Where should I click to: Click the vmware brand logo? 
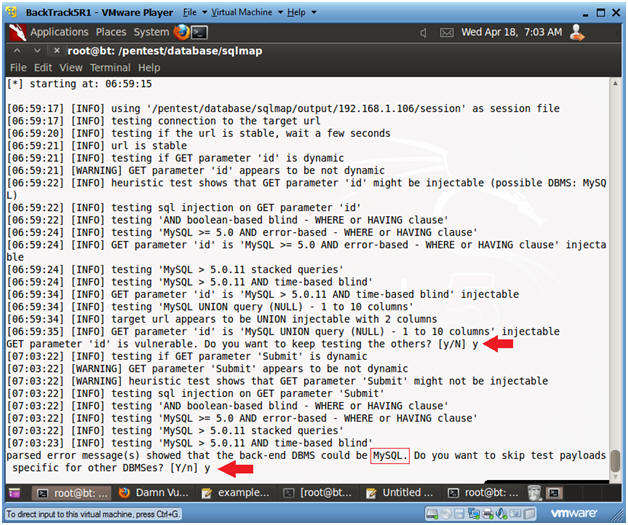573,513
